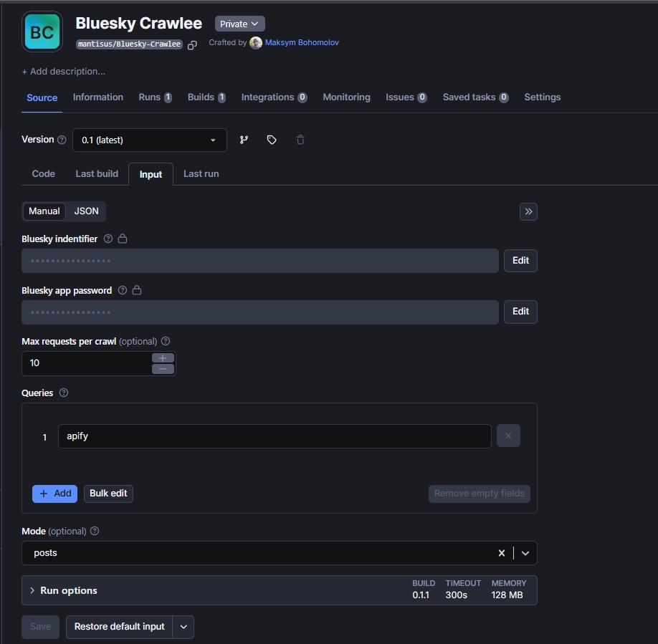The image size is (658, 644).
Task: Clear the posts Mode selection
Action: pos(502,553)
